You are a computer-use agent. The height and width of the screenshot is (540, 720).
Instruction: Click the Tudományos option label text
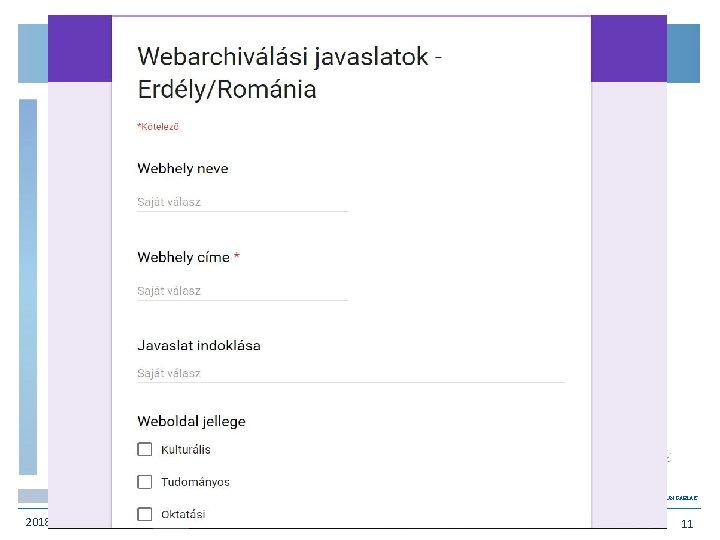(196, 482)
